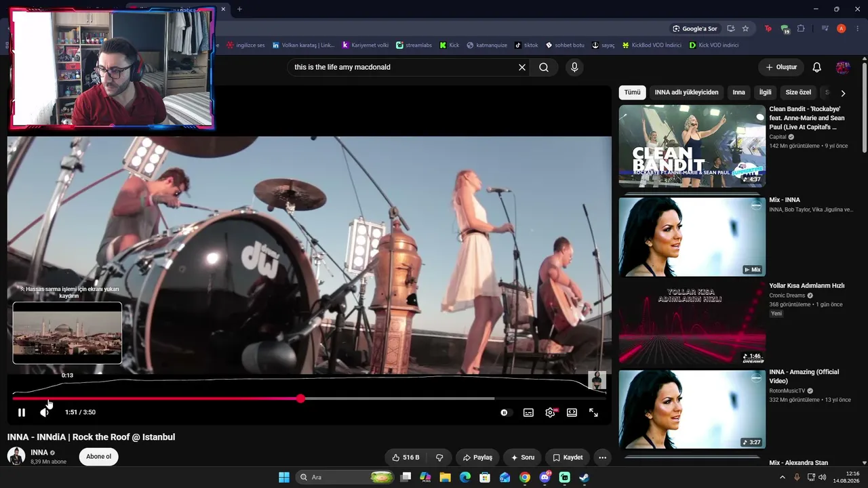The width and height of the screenshot is (868, 488).
Task: Click the Paylaş share button
Action: (x=477, y=457)
